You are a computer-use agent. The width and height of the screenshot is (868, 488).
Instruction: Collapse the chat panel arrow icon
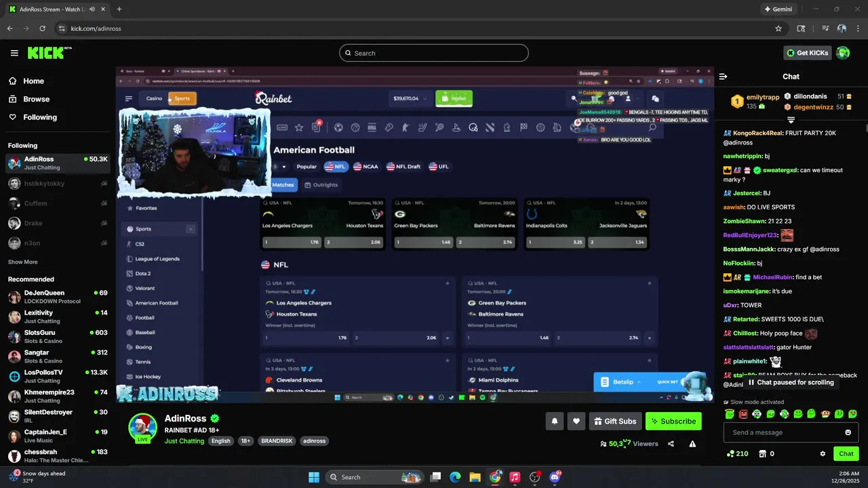tap(723, 77)
